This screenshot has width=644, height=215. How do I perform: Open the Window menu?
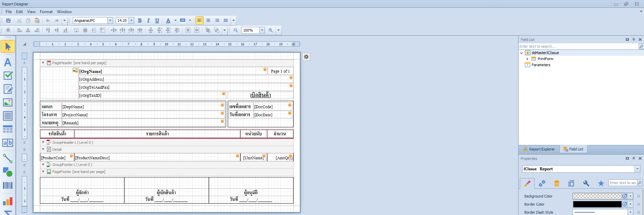pyautogui.click(x=64, y=12)
